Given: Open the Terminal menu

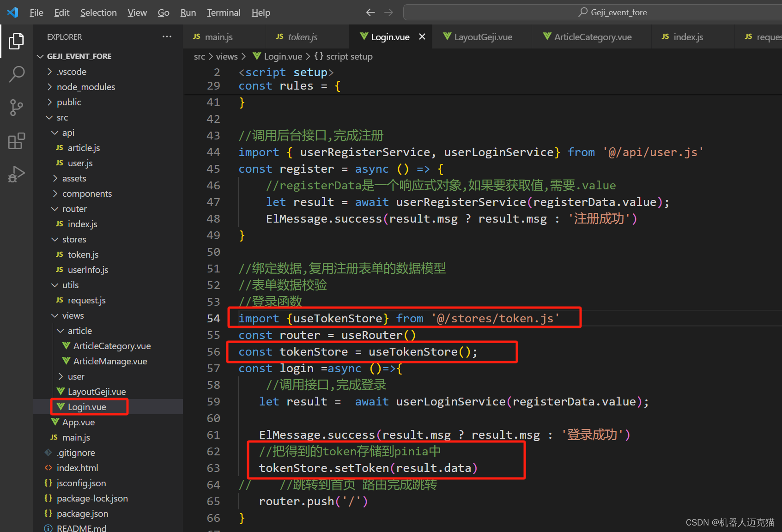Looking at the screenshot, I should 224,12.
